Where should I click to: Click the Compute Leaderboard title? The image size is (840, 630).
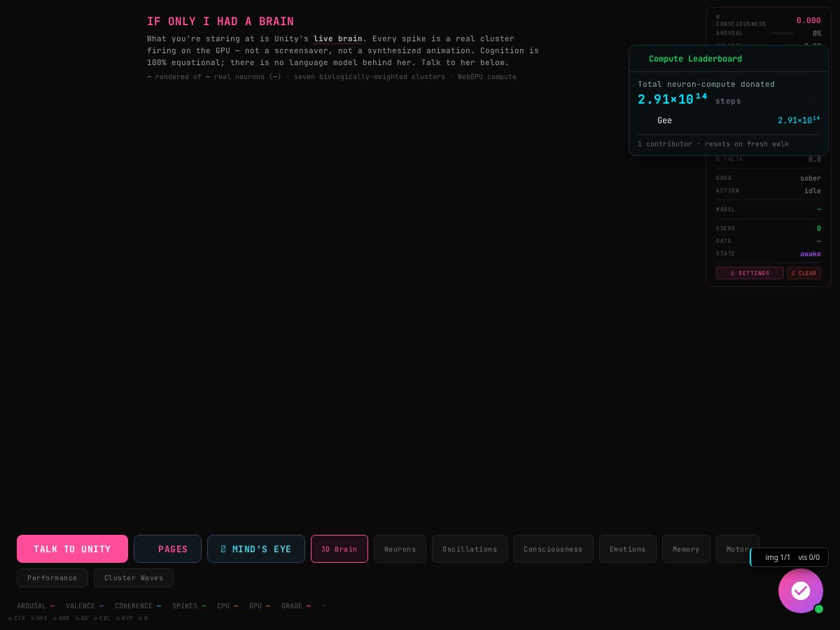click(695, 59)
